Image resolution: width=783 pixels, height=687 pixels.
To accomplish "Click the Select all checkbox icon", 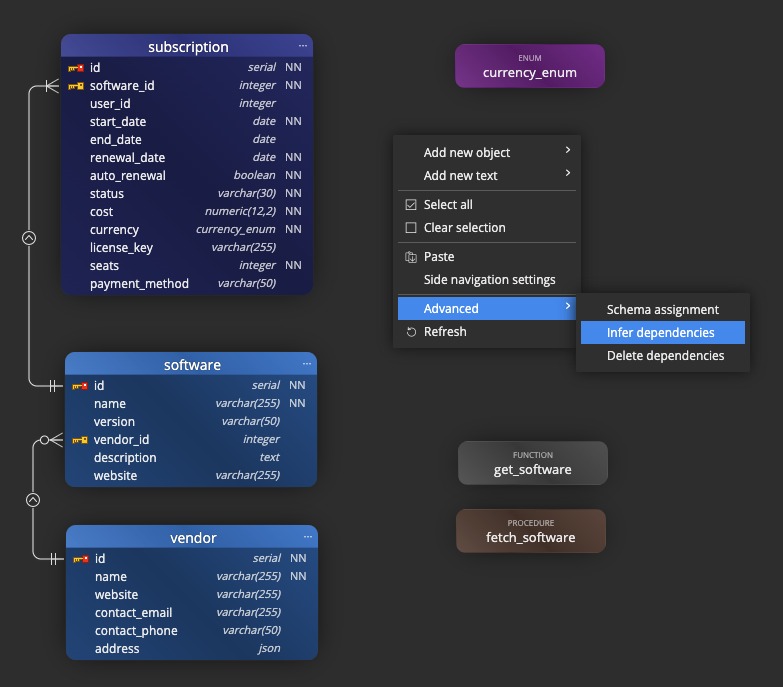I will (411, 205).
